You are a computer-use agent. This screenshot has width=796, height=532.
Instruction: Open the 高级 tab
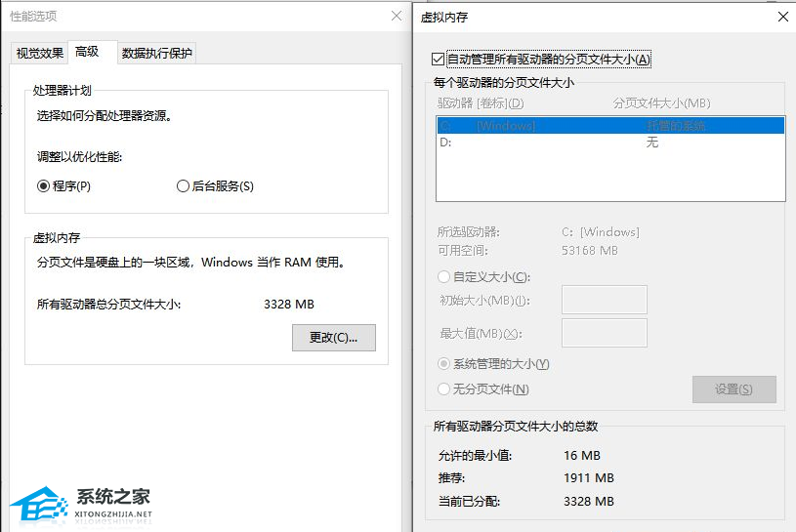(88, 52)
